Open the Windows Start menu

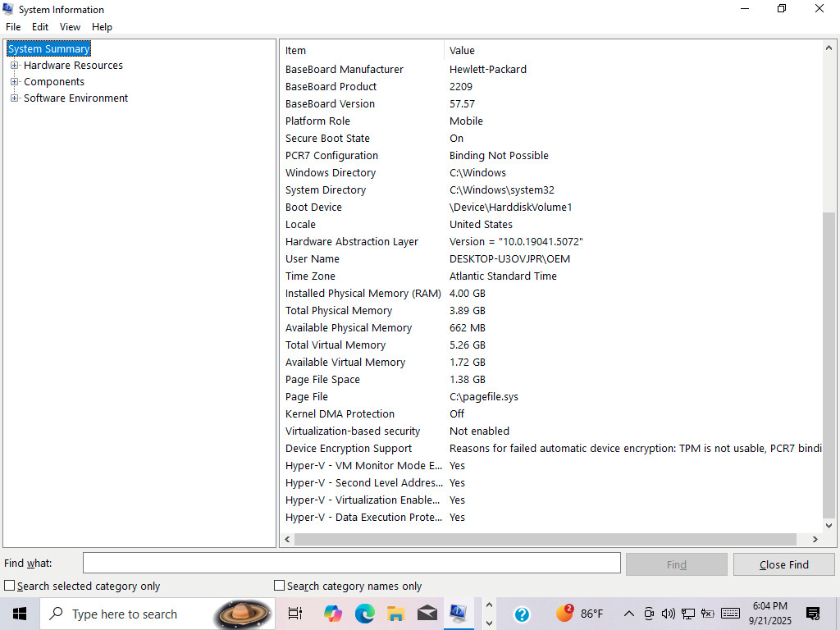pyautogui.click(x=20, y=614)
